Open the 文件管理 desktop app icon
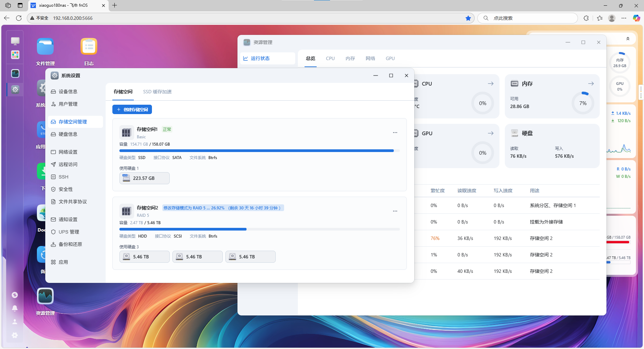 [45, 47]
